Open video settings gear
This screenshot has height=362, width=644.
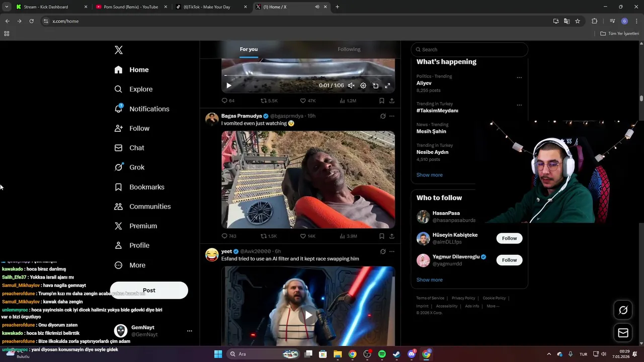(x=363, y=85)
